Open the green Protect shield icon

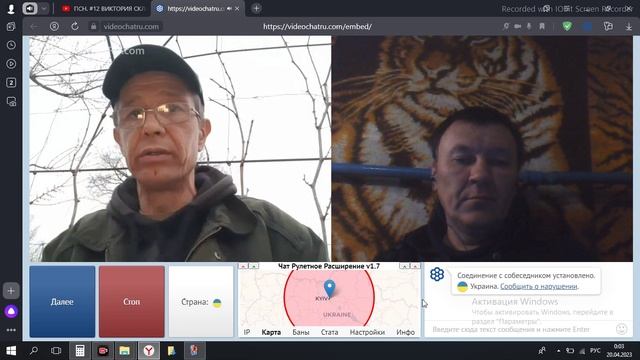(567, 26)
